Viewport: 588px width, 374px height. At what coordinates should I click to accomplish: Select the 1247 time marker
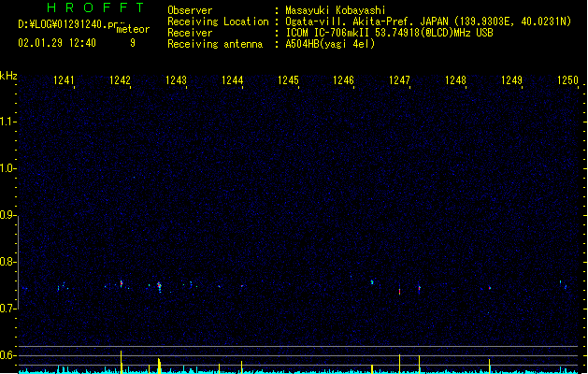(x=400, y=80)
